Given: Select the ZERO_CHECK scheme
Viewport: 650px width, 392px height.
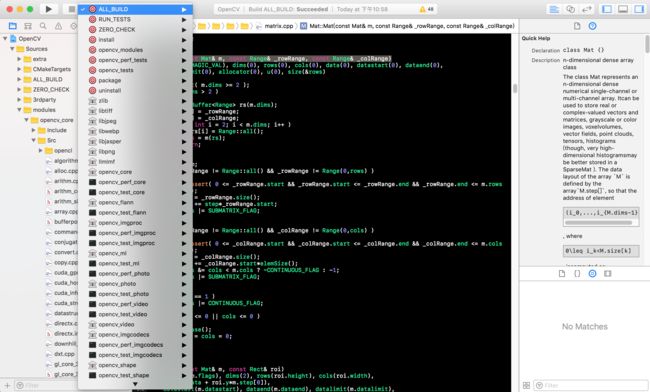Looking at the screenshot, I should 135,29.
